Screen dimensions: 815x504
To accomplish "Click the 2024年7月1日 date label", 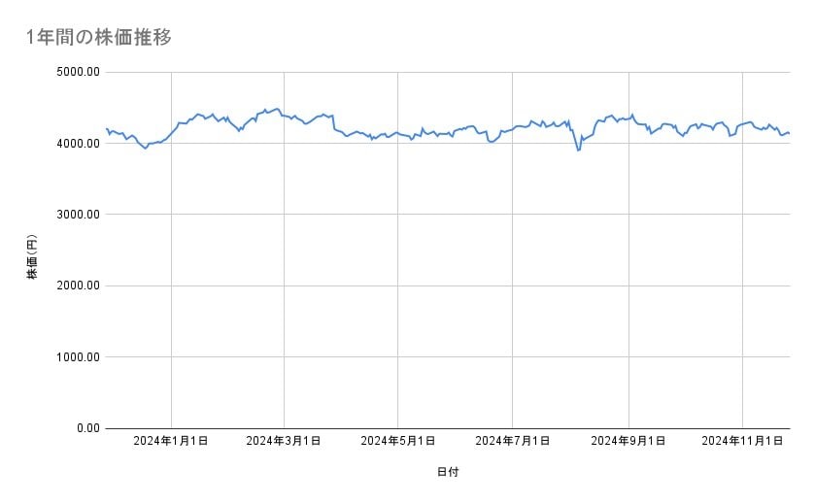I will click(x=512, y=442).
